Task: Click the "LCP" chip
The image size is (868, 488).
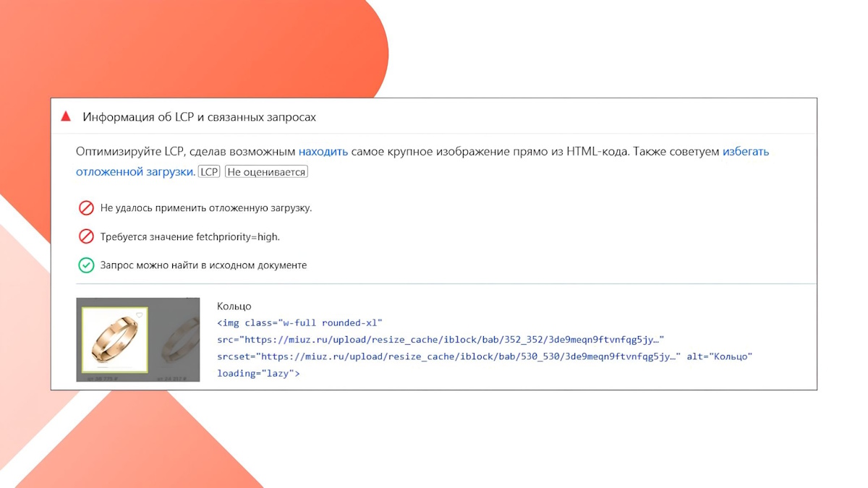Action: pos(209,171)
